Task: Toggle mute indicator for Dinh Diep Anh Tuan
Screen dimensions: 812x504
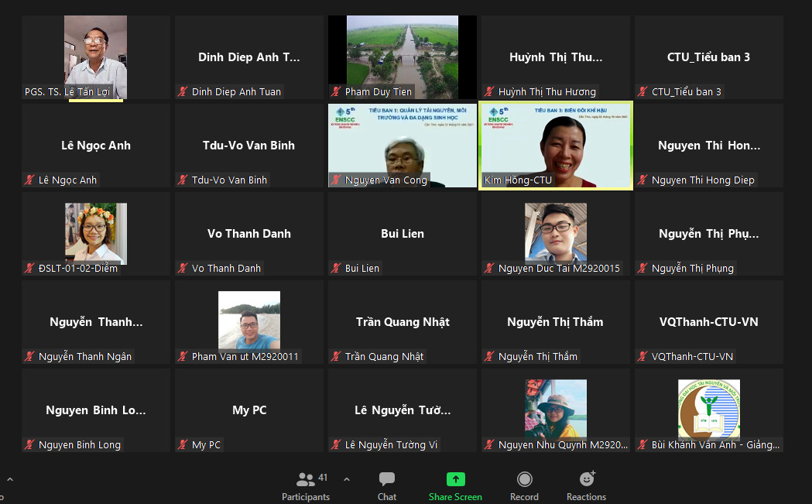Action: click(x=183, y=92)
